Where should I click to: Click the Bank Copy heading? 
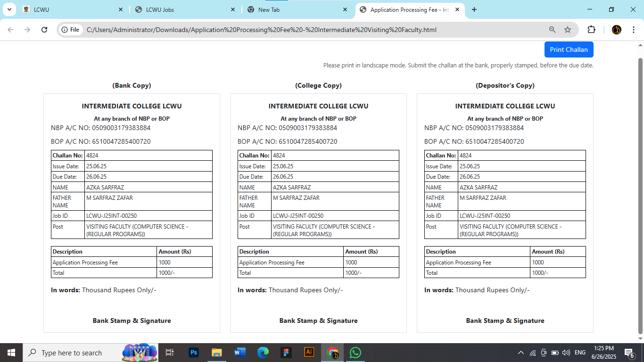tap(132, 85)
